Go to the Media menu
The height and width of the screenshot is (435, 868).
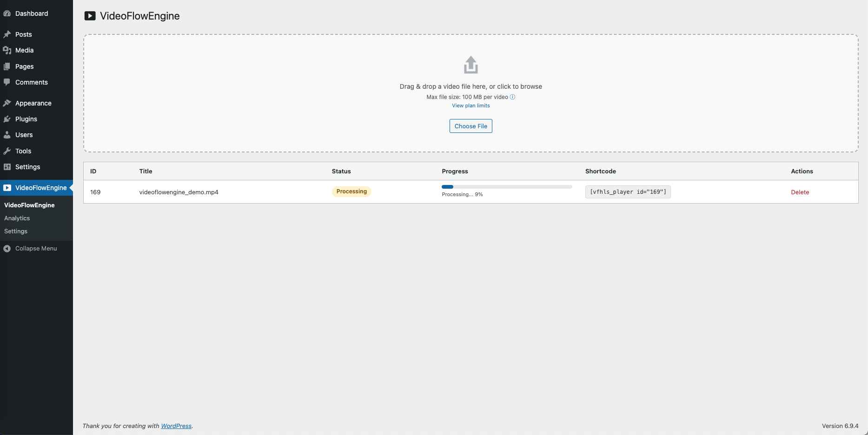pyautogui.click(x=36, y=50)
